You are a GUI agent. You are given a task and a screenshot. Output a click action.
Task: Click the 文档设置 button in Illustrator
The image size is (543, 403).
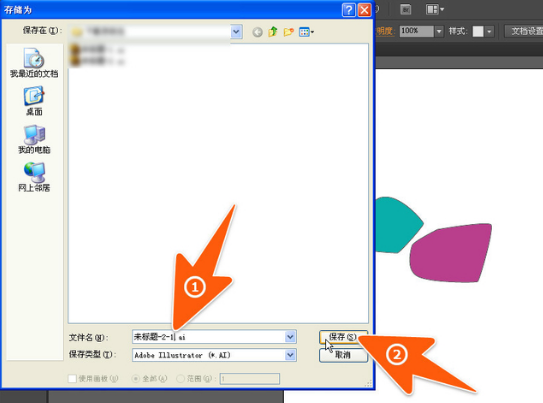tap(524, 31)
